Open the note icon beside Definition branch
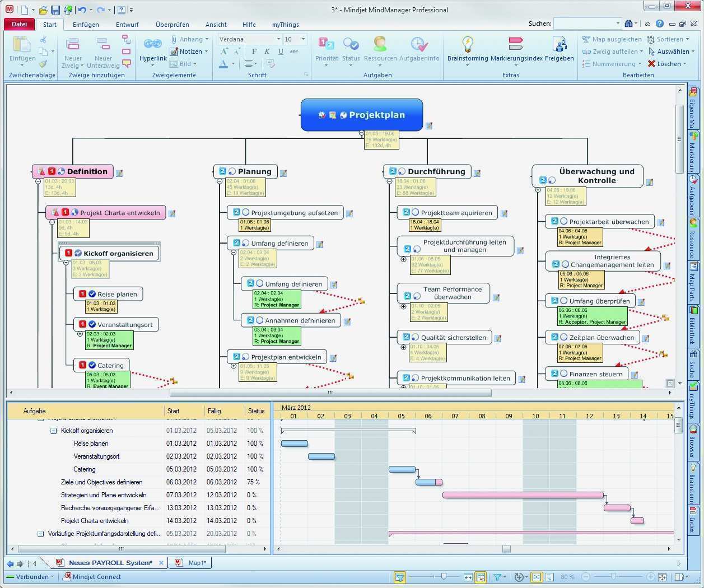Image resolution: width=704 pixels, height=588 pixels. (x=119, y=173)
